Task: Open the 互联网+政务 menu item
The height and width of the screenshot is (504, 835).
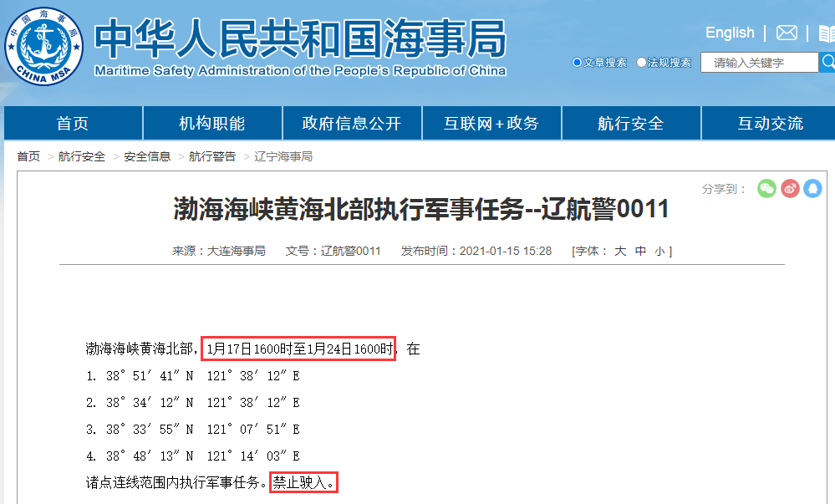Action: 491,122
